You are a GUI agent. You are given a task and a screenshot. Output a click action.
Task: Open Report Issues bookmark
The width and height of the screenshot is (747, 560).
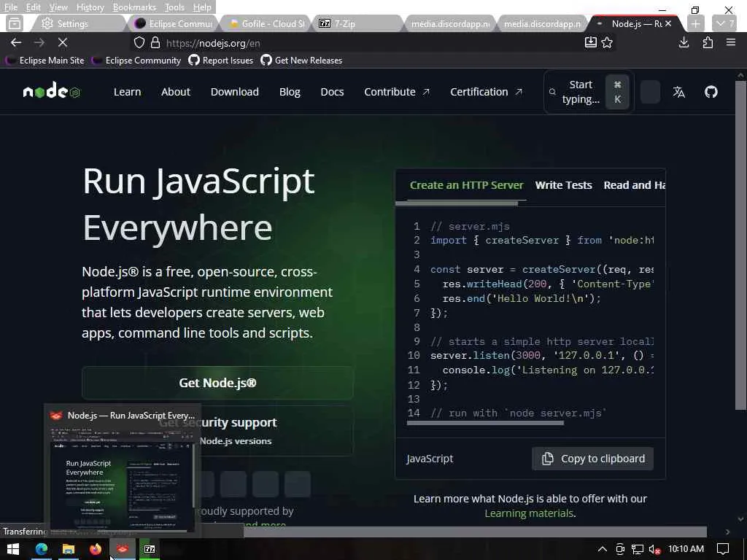221,61
